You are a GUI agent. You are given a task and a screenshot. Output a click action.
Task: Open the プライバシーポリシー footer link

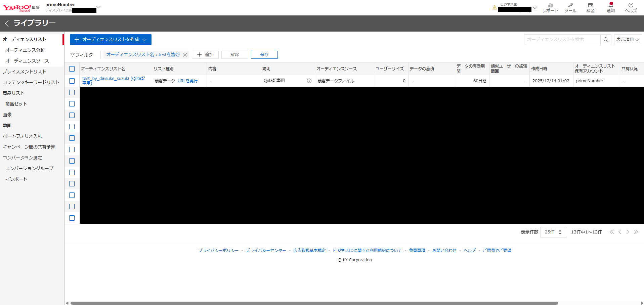[x=218, y=251]
